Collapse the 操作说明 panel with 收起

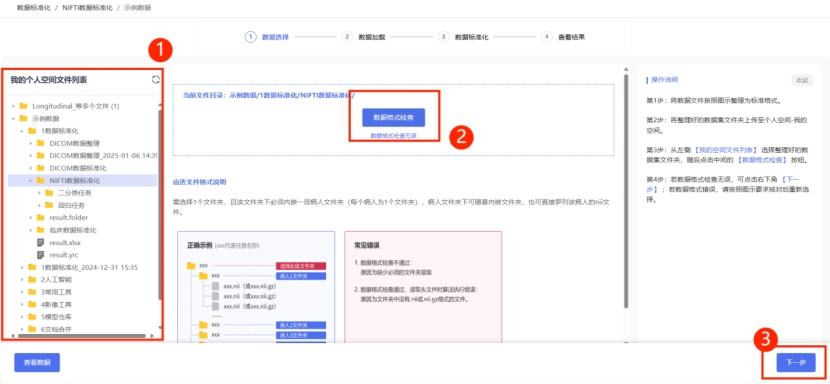pyautogui.click(x=801, y=81)
